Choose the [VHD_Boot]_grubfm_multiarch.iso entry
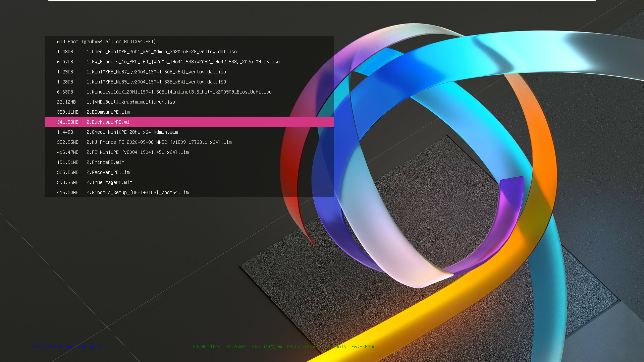This screenshot has width=644, height=362. coord(189,102)
